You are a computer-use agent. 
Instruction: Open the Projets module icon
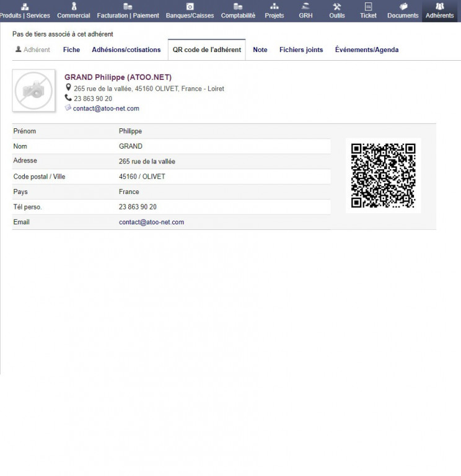[274, 6]
